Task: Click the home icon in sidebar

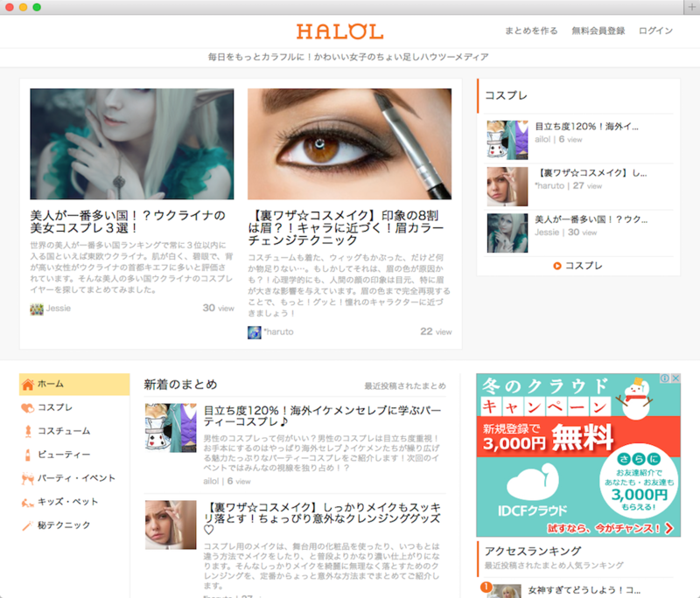Action: pyautogui.click(x=28, y=385)
